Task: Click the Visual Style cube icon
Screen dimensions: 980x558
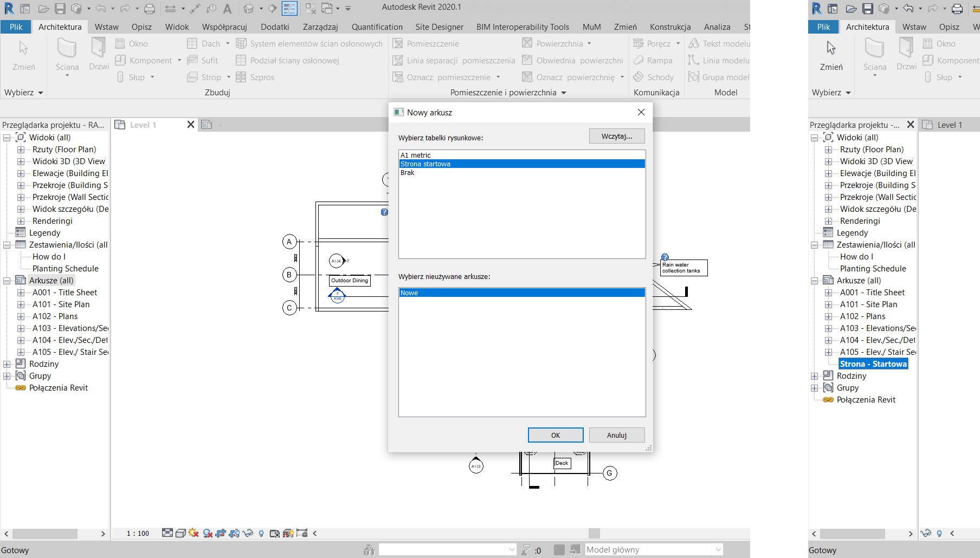Action: (180, 533)
